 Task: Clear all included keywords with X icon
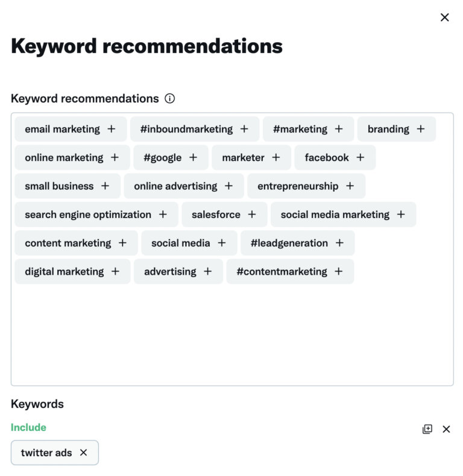pos(446,429)
